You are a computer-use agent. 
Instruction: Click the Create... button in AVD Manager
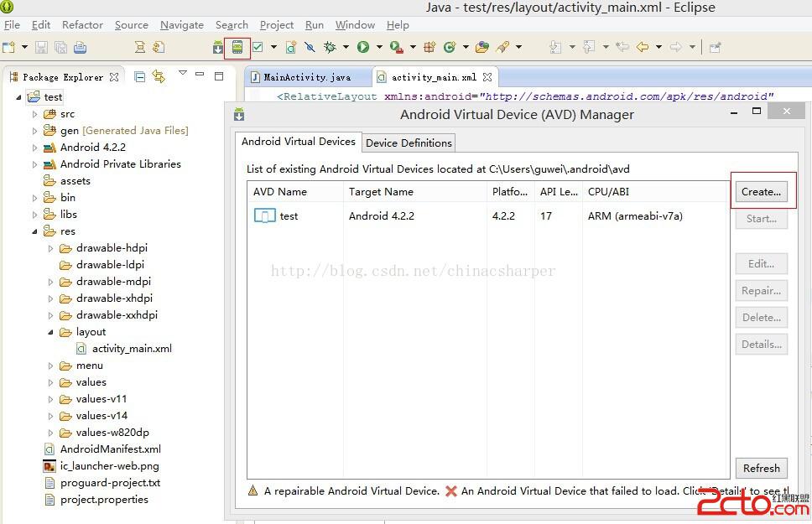(x=762, y=192)
